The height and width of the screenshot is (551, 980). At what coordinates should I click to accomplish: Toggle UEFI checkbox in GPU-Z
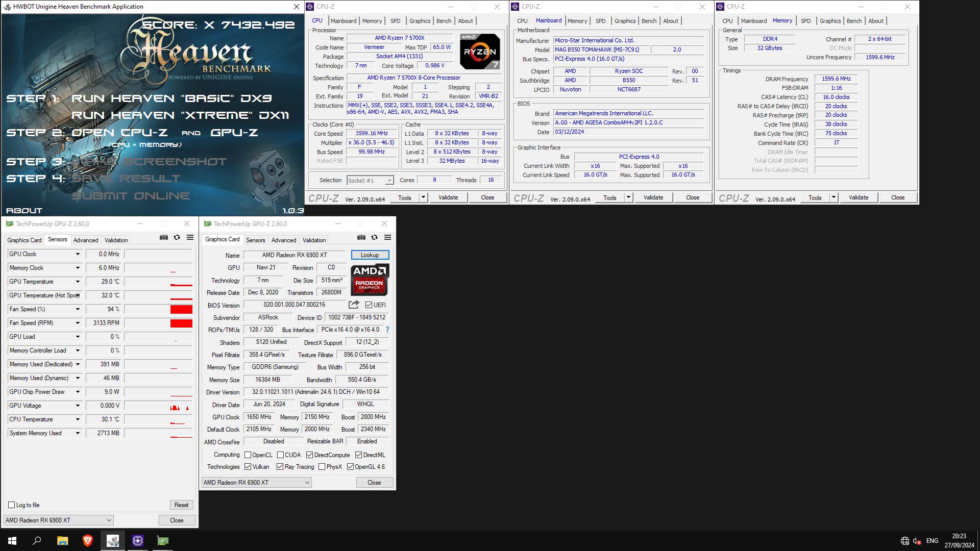tap(369, 305)
